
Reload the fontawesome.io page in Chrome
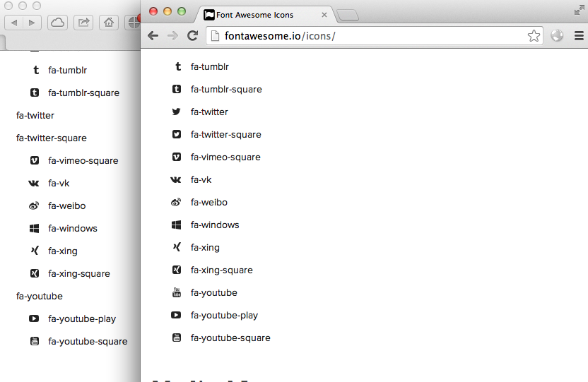pos(192,36)
